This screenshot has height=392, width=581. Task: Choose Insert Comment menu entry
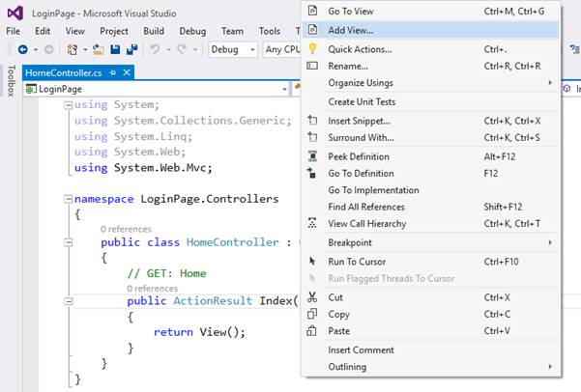click(x=430, y=350)
